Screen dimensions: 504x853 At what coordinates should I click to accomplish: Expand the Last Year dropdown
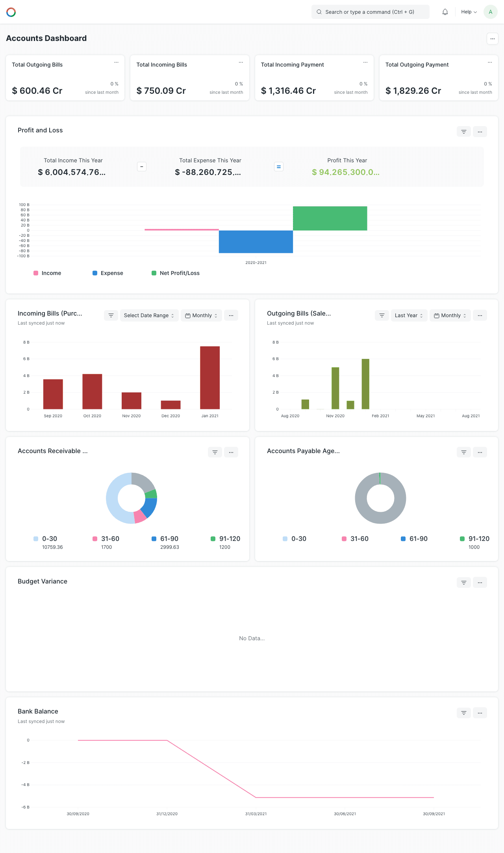(x=409, y=316)
